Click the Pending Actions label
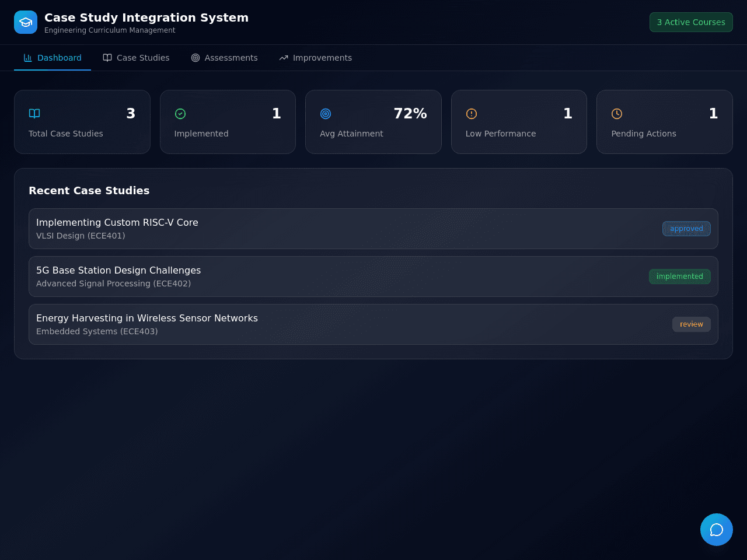The height and width of the screenshot is (560, 747). [x=644, y=134]
